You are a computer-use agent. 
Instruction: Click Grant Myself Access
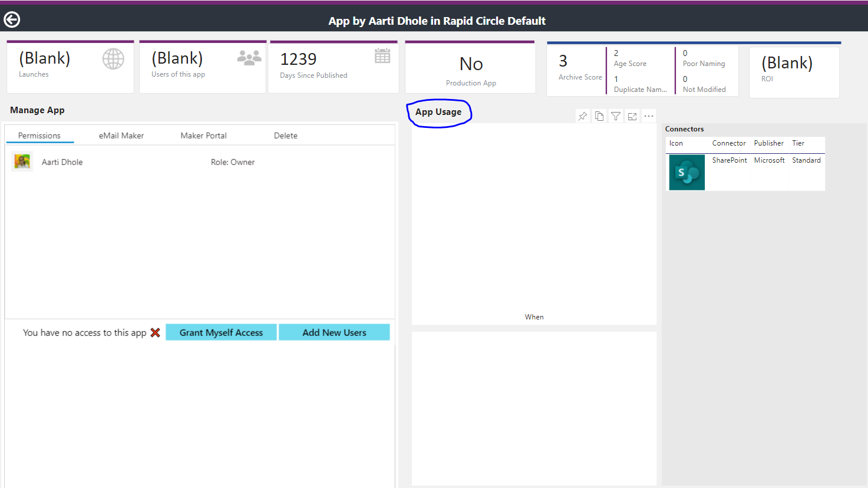(x=221, y=332)
